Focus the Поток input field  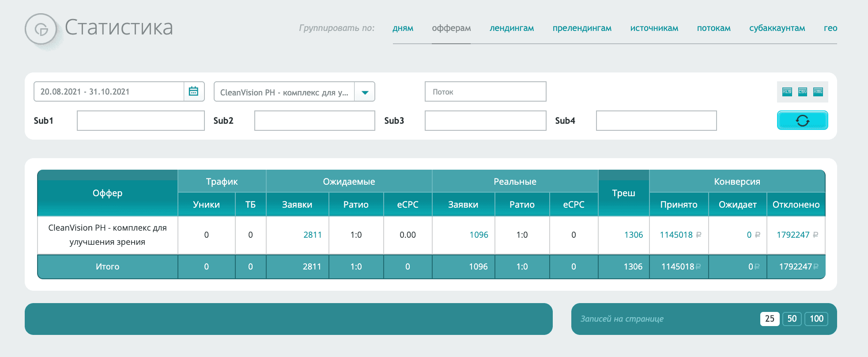pos(486,91)
